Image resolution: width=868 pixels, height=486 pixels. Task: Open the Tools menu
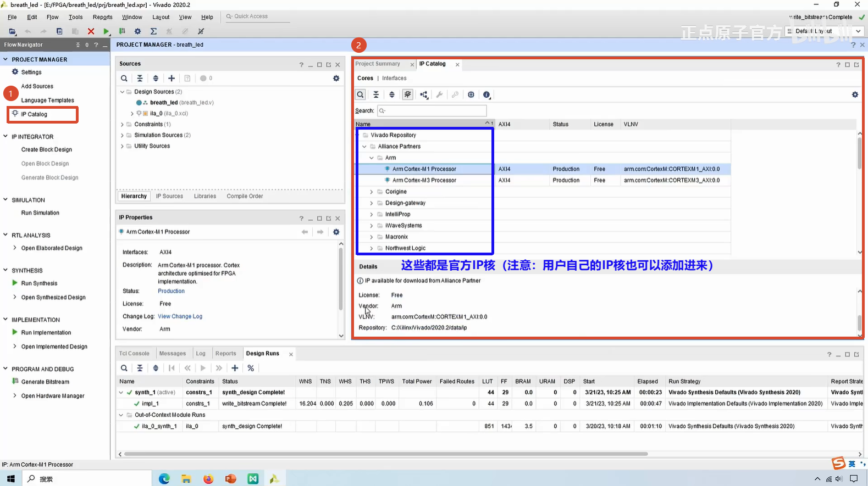coord(75,17)
